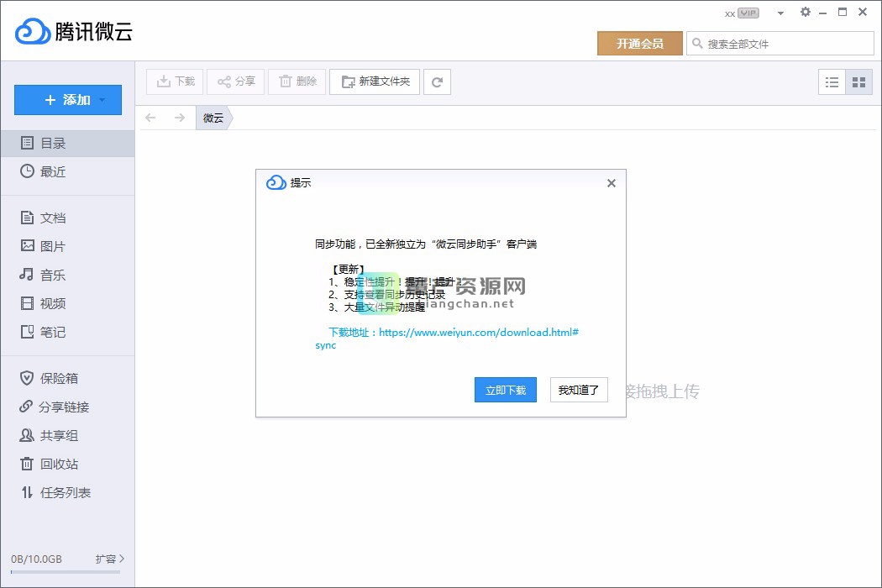This screenshot has height=588, width=882.
Task: Click the 分享 share toolbar button
Action: [x=236, y=81]
